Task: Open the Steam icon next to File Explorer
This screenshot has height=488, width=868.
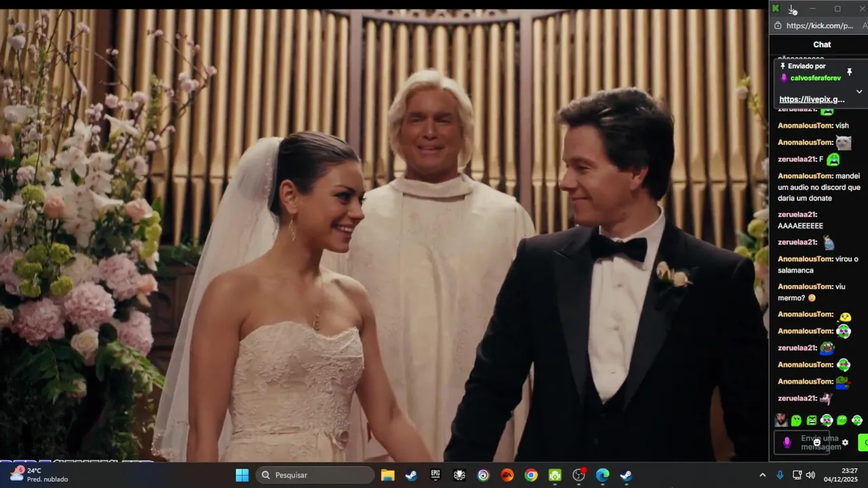Action: tap(411, 475)
